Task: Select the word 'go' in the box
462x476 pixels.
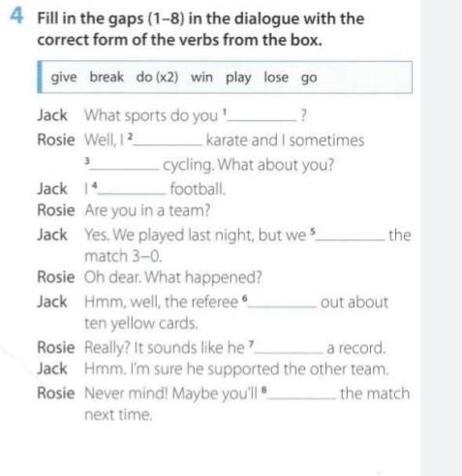Action: (x=309, y=79)
